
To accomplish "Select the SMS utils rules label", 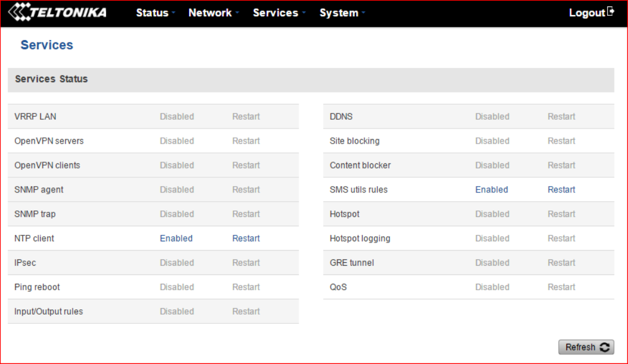I will [x=359, y=190].
